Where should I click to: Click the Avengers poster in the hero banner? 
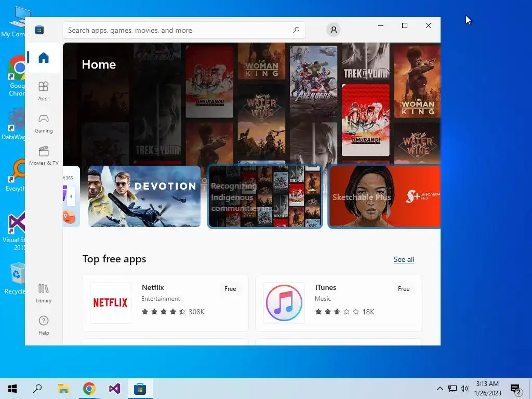(314, 82)
